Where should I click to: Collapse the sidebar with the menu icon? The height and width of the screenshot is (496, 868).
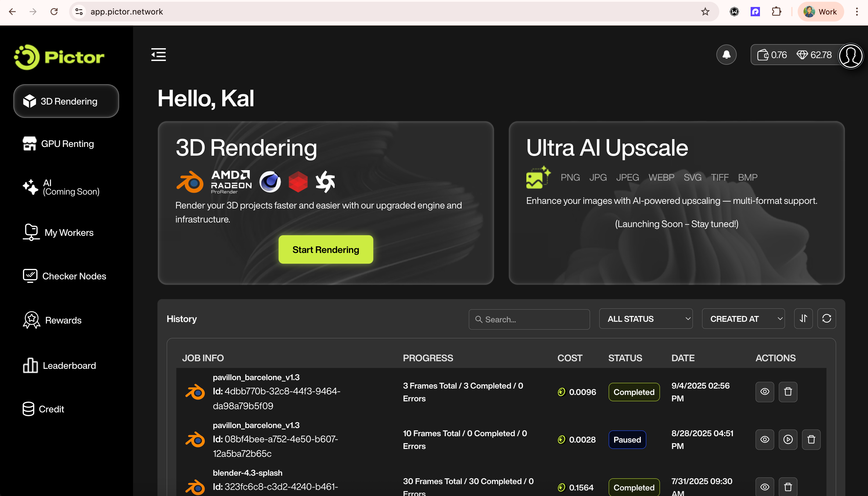point(158,55)
